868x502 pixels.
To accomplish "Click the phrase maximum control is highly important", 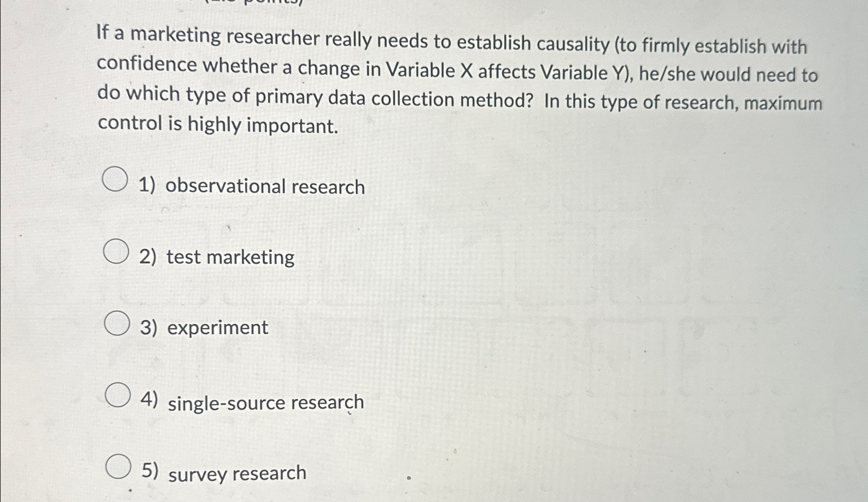I will coord(216,125).
